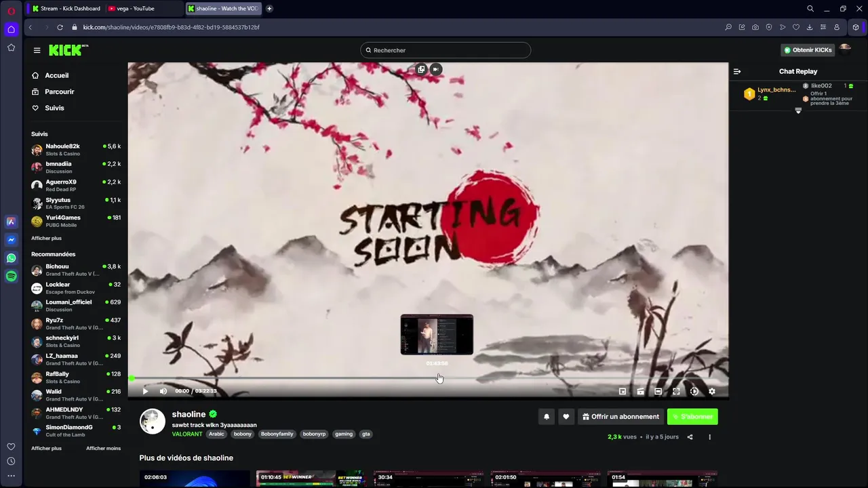
Task: Collapse the Chat Replay panel
Action: coord(737,71)
